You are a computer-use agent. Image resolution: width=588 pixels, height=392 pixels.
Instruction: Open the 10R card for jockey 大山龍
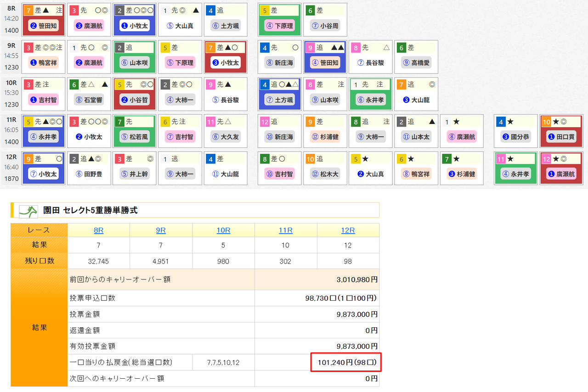point(417,94)
